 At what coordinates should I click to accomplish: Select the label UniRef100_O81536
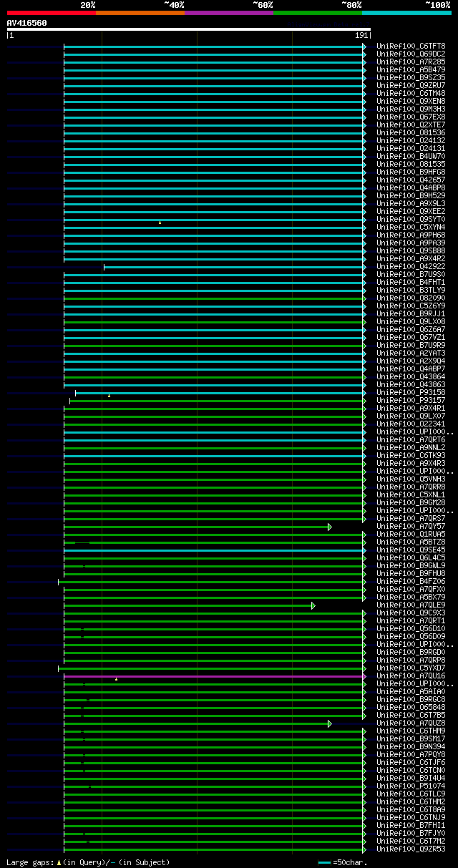coord(411,132)
